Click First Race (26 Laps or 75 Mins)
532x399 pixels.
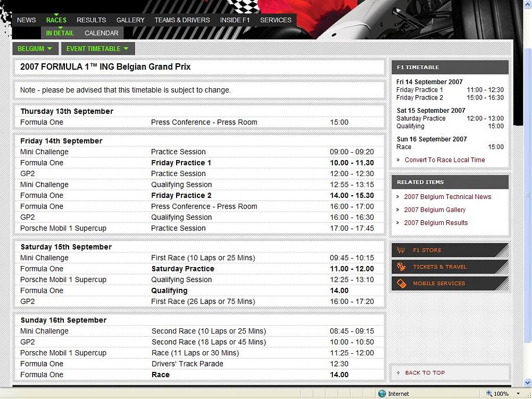coord(203,301)
